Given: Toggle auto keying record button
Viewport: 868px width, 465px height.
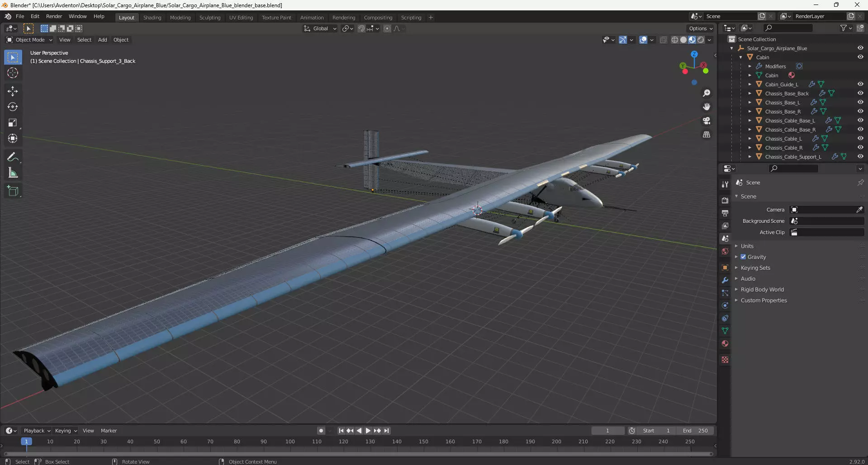Looking at the screenshot, I should click(x=321, y=431).
